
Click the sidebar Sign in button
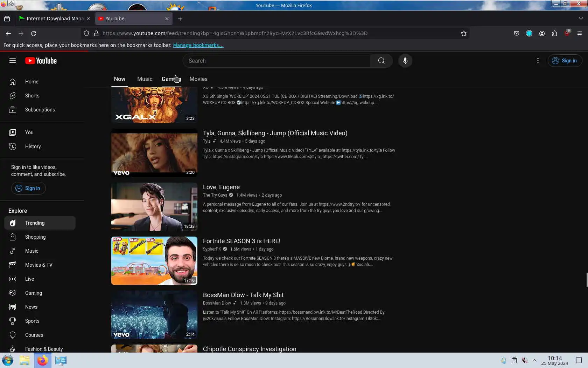pos(28,188)
